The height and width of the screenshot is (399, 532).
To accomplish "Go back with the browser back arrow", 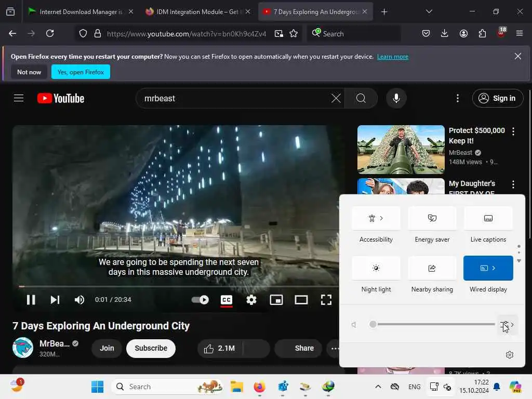I will click(x=12, y=33).
